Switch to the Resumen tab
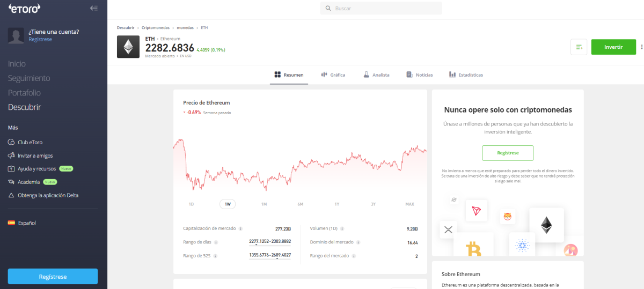The width and height of the screenshot is (644, 289). (x=289, y=75)
